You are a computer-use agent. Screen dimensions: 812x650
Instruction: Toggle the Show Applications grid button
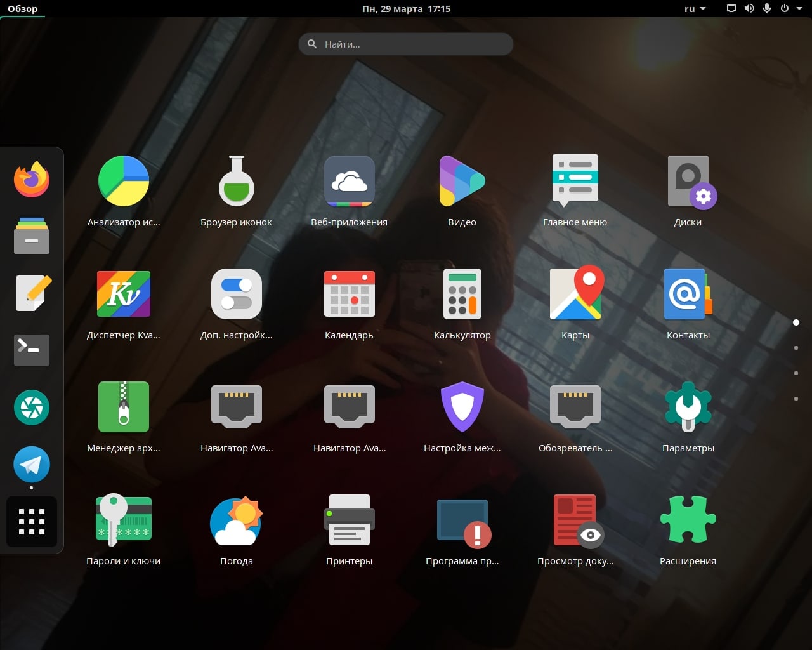click(32, 522)
